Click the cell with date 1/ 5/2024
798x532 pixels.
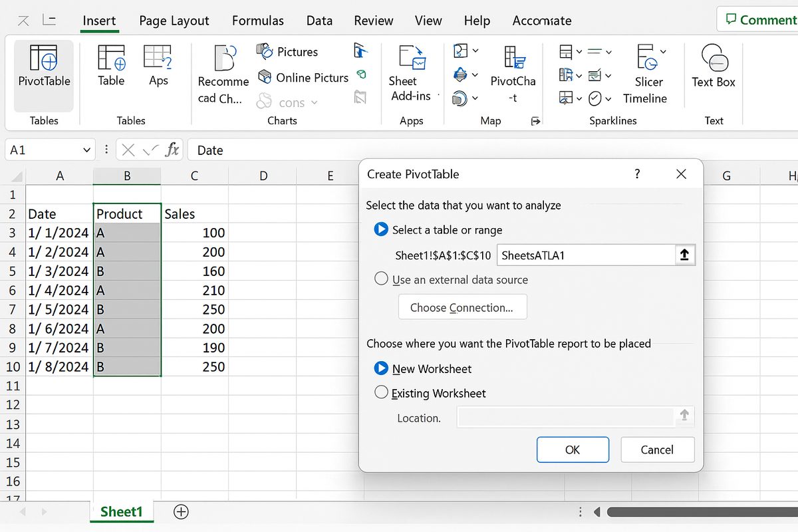[x=59, y=309]
